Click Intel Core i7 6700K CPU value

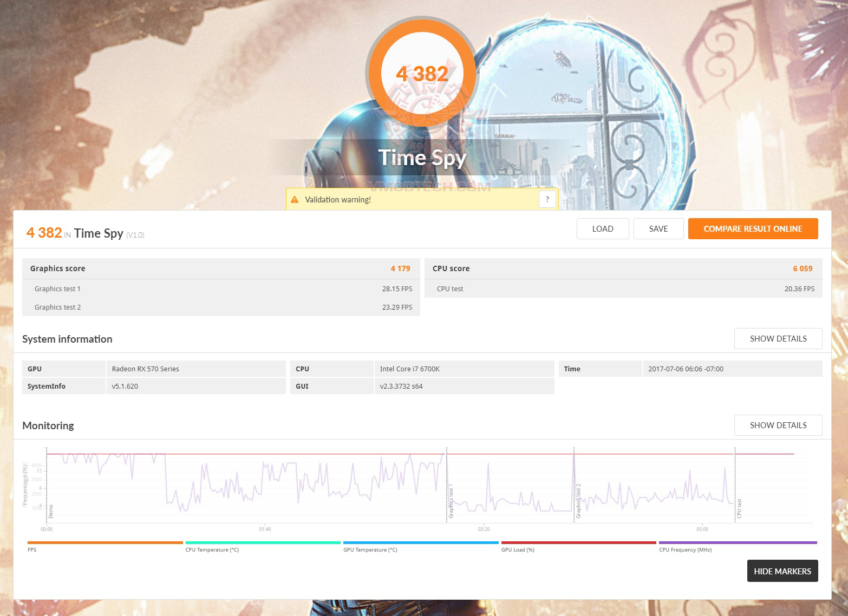pyautogui.click(x=410, y=369)
